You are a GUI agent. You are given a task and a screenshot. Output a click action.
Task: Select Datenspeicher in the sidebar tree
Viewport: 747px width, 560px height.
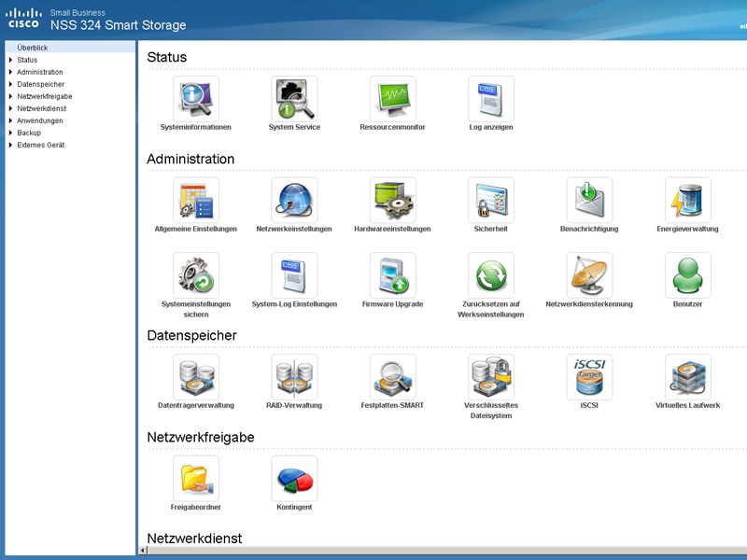click(x=40, y=84)
